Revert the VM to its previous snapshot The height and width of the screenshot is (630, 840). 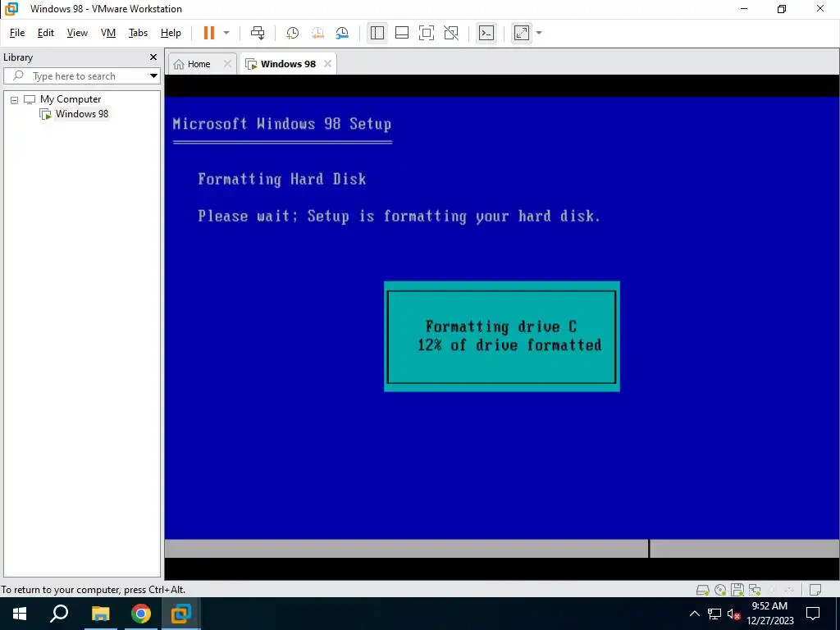(317, 33)
